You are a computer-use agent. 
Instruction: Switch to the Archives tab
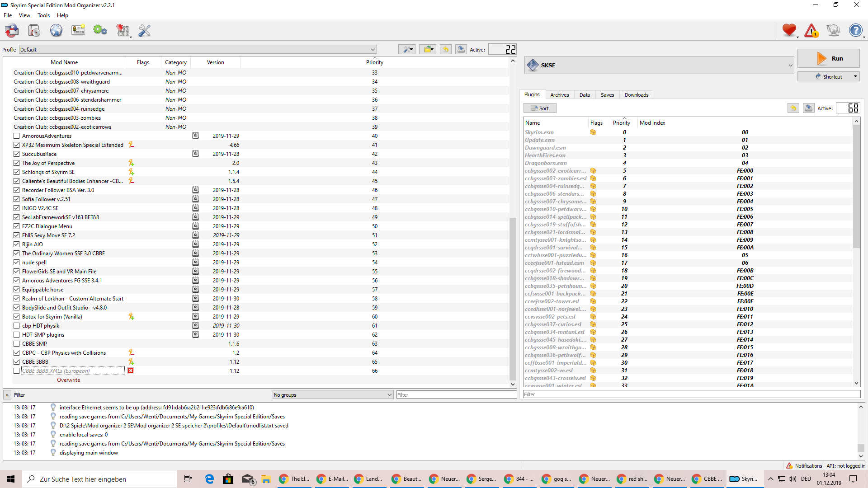tap(559, 95)
